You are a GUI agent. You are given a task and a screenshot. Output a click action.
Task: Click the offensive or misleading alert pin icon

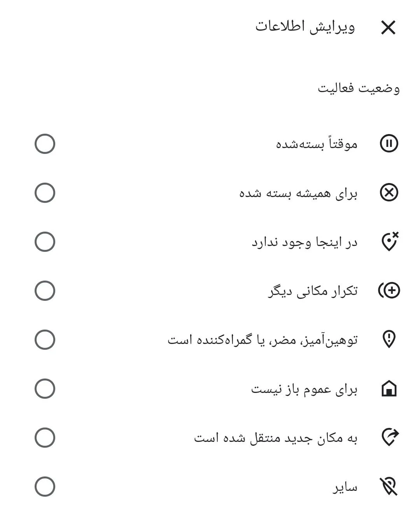[388, 339]
